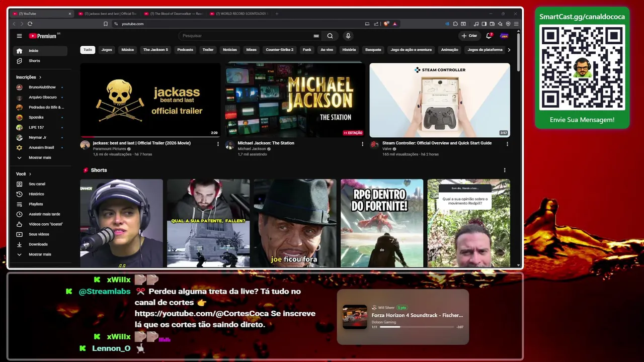Viewport: 644px width, 362px height.
Task: Open Playlists in sidebar
Action: (40, 204)
